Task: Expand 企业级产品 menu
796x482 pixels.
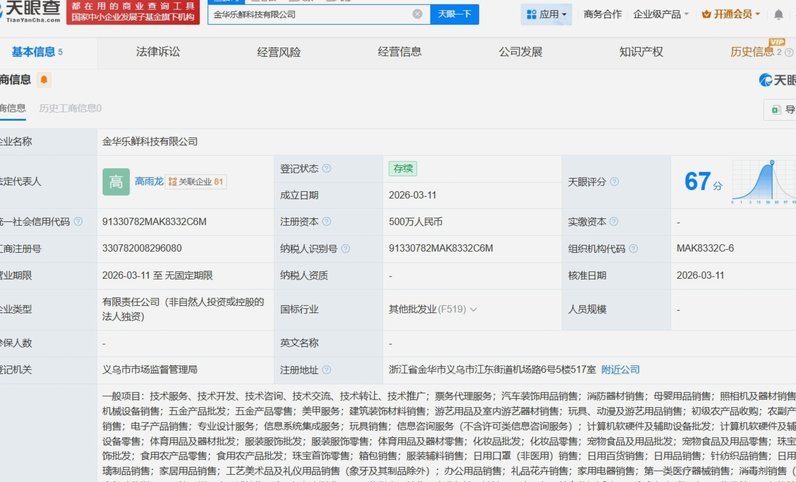Action: click(660, 14)
